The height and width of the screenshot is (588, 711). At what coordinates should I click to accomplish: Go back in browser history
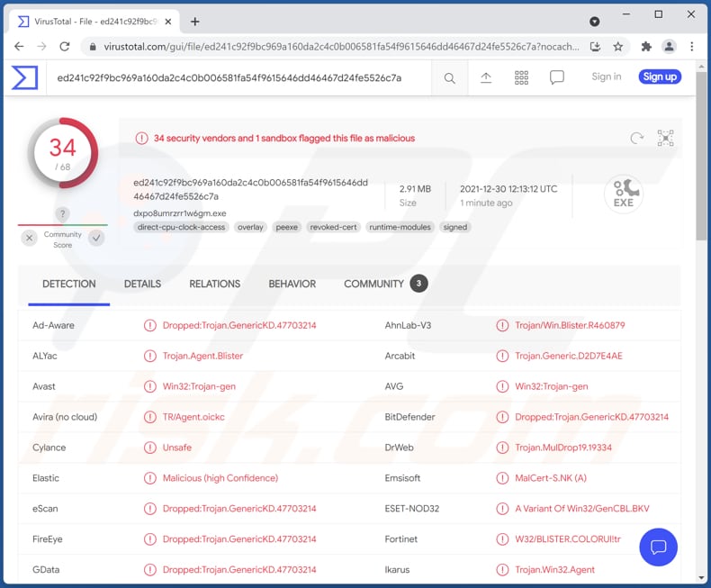(x=19, y=46)
